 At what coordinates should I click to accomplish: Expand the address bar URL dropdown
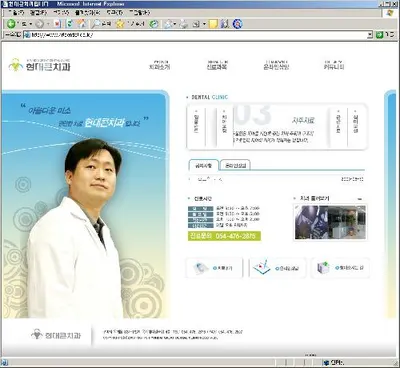tap(370, 35)
